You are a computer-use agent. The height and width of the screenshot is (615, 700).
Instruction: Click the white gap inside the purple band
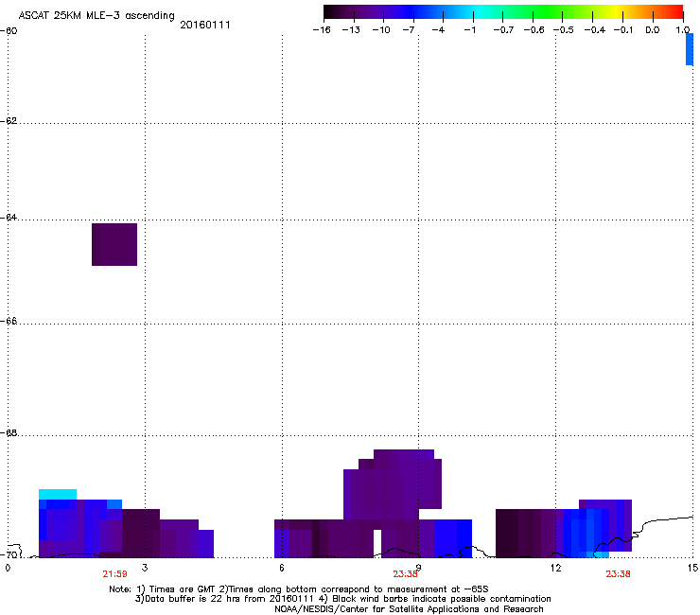pyautogui.click(x=377, y=542)
